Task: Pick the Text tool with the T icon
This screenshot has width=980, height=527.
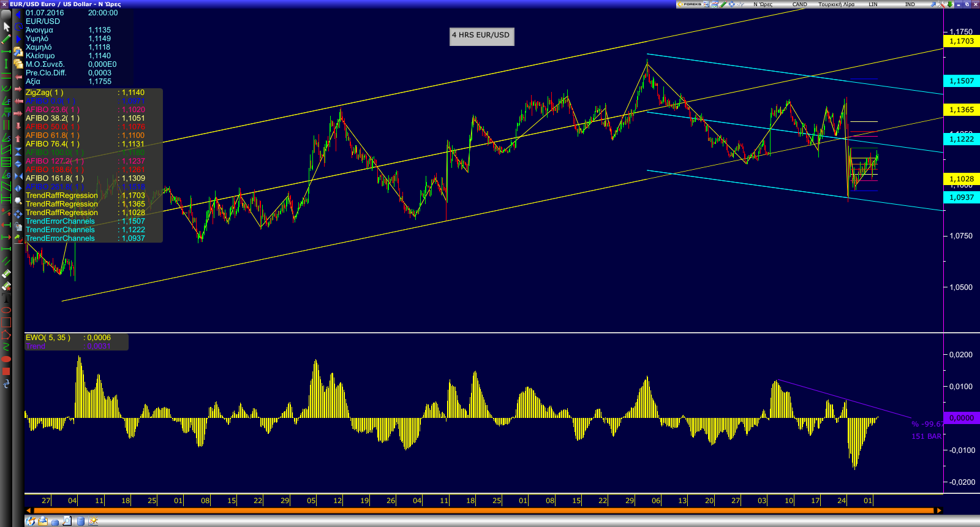Action: 6,298
